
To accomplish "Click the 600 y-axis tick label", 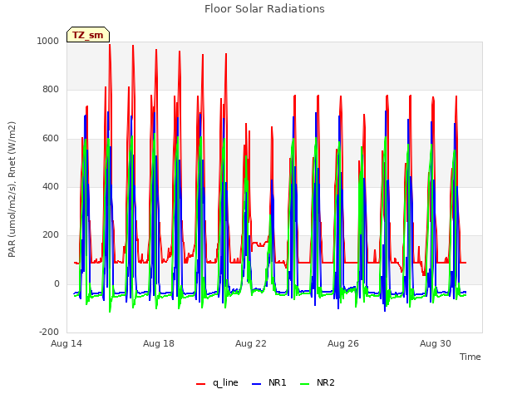I will coord(51,138).
